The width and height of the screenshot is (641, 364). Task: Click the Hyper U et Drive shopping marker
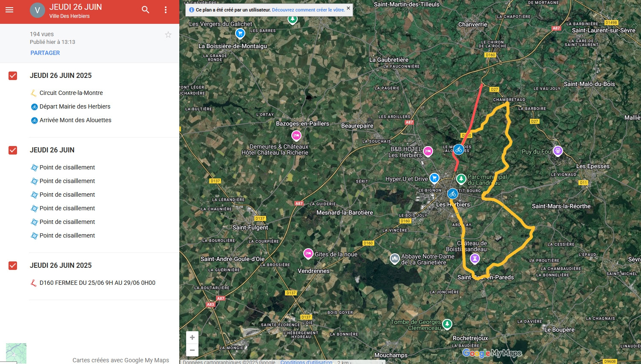[434, 178]
